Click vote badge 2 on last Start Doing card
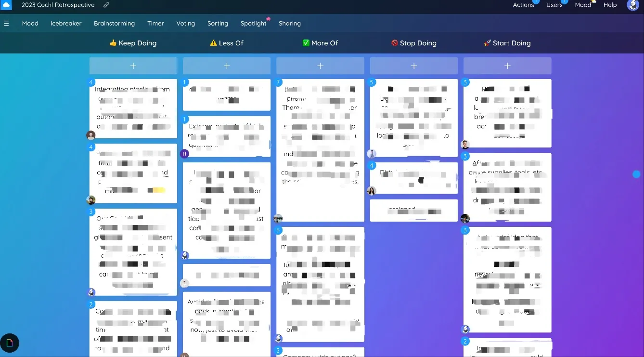644x357 pixels. coord(465,341)
